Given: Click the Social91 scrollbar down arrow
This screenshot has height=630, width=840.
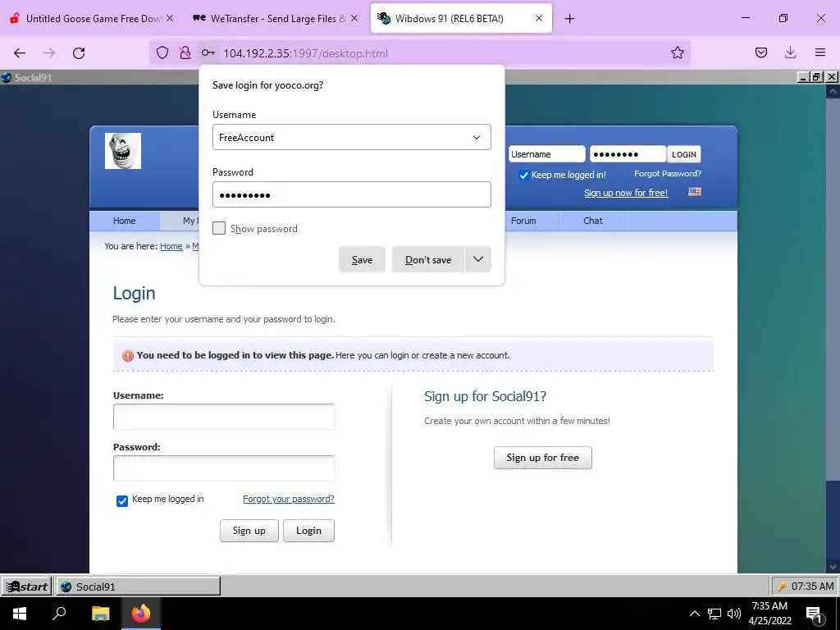Looking at the screenshot, I should coord(833,566).
